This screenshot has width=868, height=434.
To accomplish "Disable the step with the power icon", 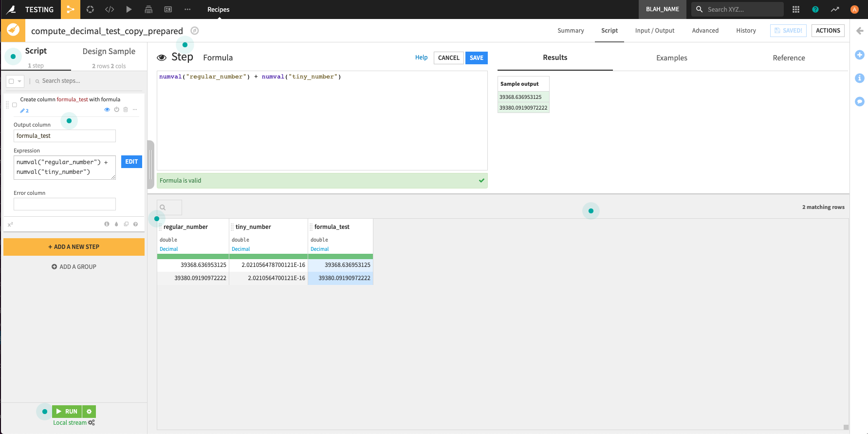I will coord(116,110).
